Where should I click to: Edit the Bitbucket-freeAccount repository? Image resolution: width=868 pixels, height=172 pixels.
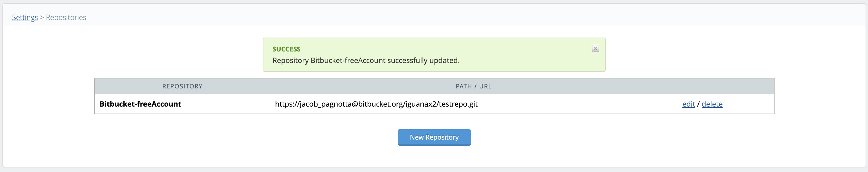click(x=688, y=104)
